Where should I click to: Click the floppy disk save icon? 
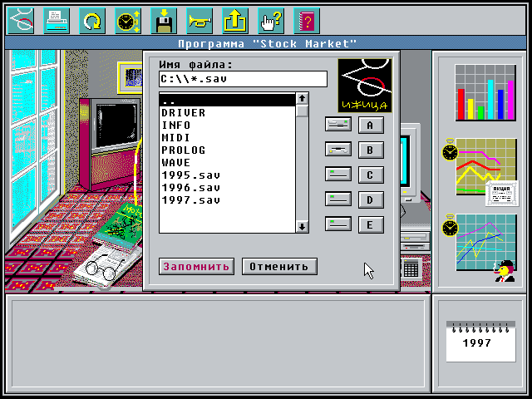(164, 21)
